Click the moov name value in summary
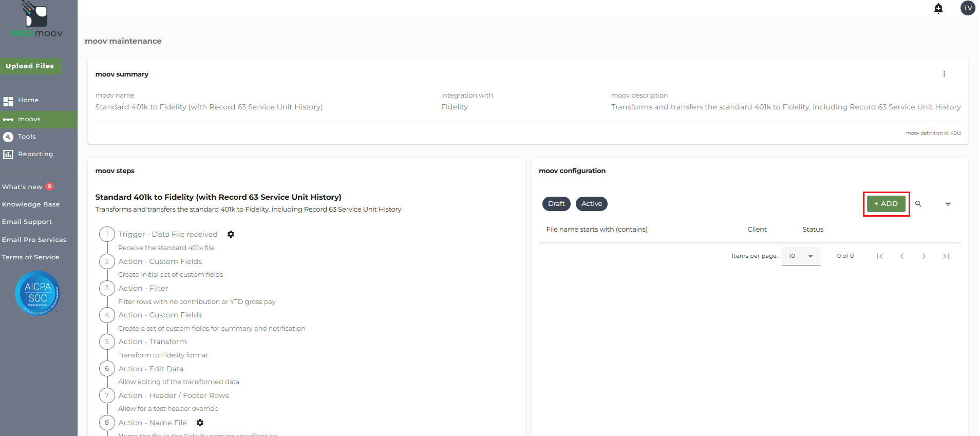Image resolution: width=980 pixels, height=436 pixels. tap(209, 107)
